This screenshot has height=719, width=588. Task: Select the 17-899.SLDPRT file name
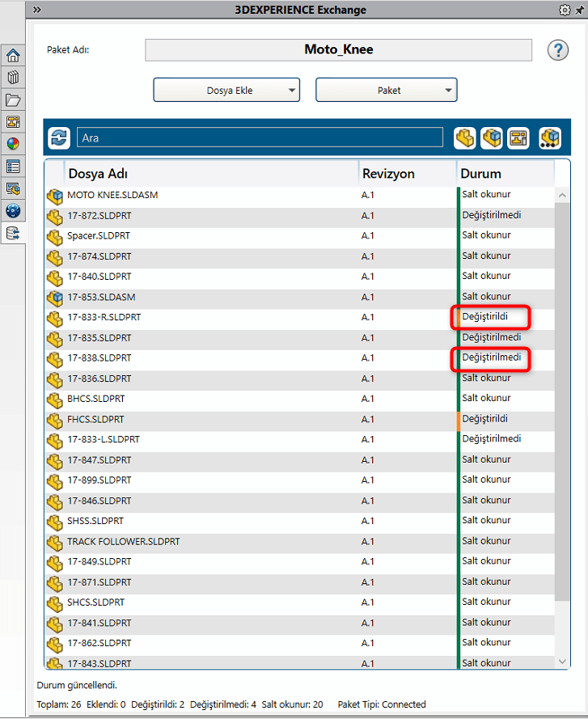coord(99,480)
